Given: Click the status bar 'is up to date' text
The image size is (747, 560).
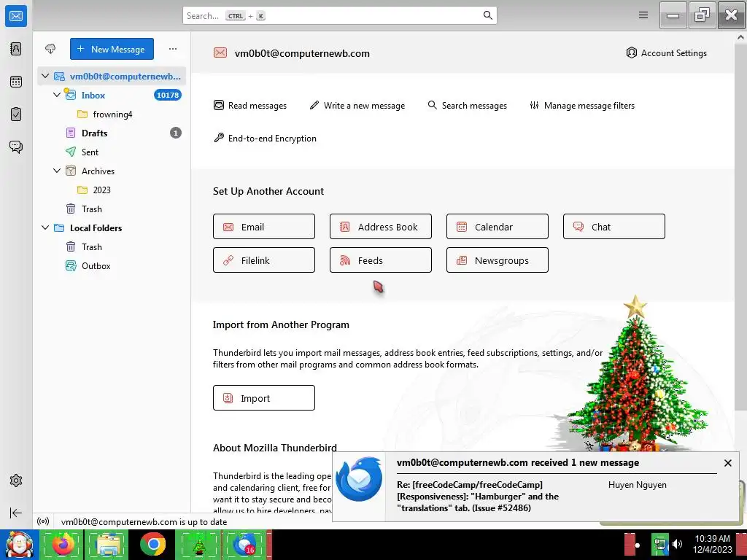Looking at the screenshot, I should click(144, 522).
